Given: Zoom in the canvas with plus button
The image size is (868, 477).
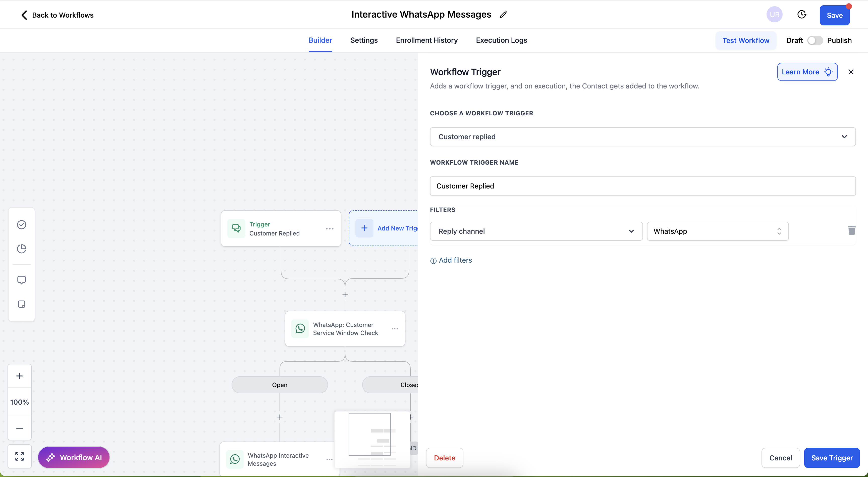Looking at the screenshot, I should click(20, 376).
